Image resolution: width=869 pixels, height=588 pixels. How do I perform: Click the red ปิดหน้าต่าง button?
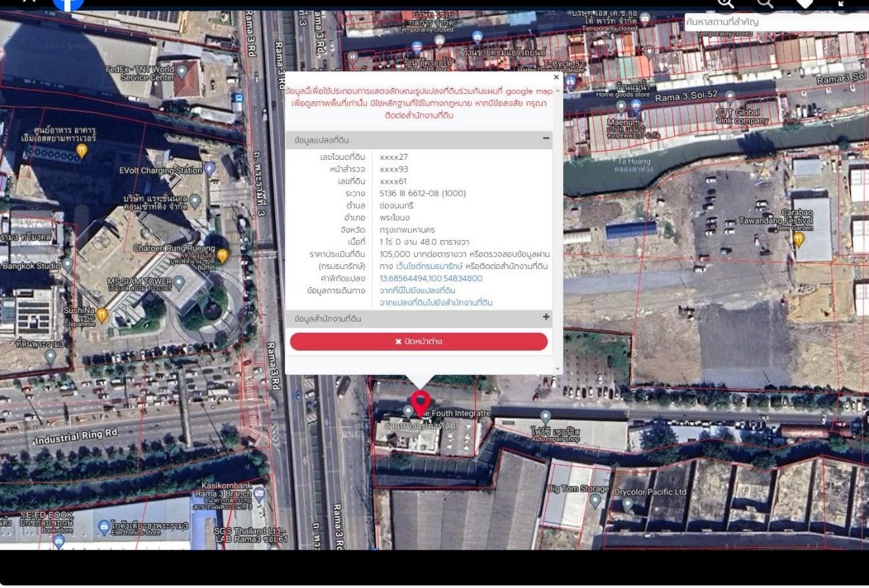(x=418, y=341)
